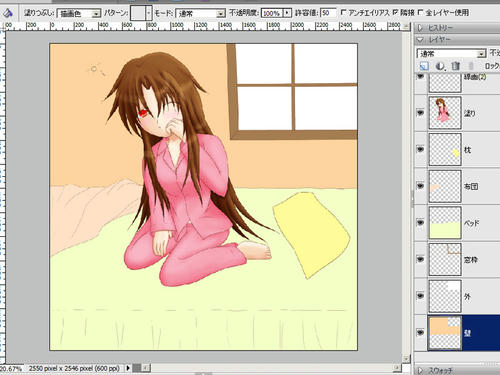Screen dimensions: 500x375
Task: Delete layer using the trash icon
Action: (x=456, y=66)
